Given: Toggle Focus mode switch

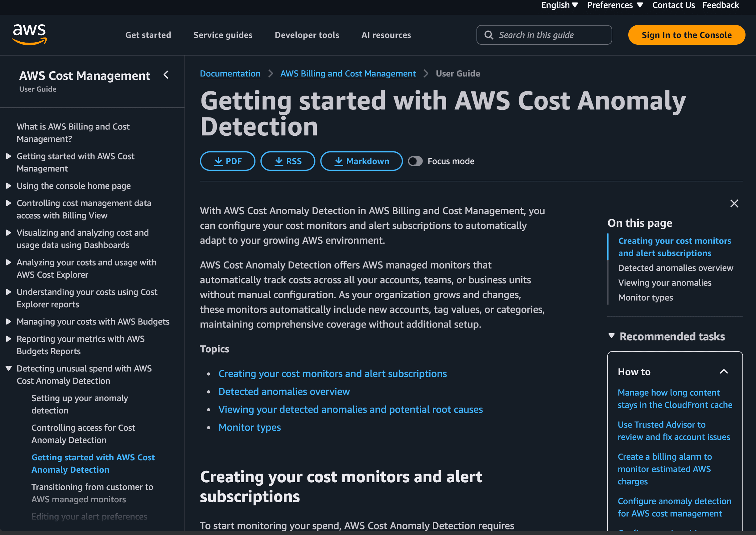Looking at the screenshot, I should [x=415, y=161].
